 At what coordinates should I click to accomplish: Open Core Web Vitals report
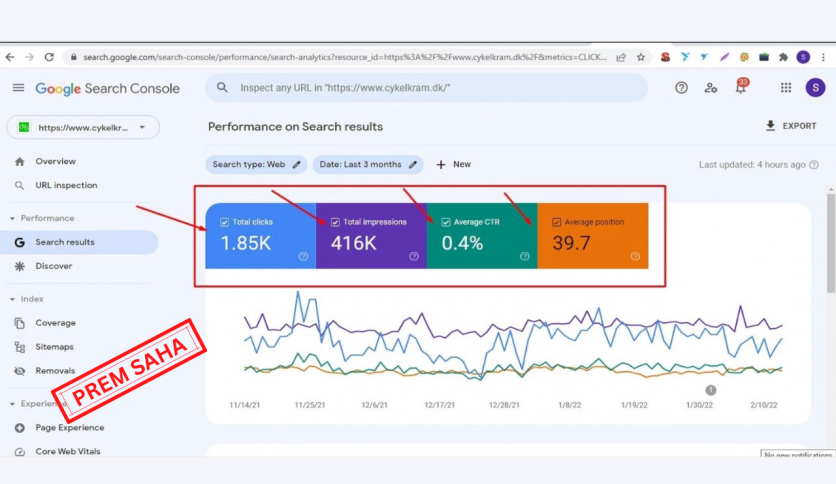(x=68, y=451)
